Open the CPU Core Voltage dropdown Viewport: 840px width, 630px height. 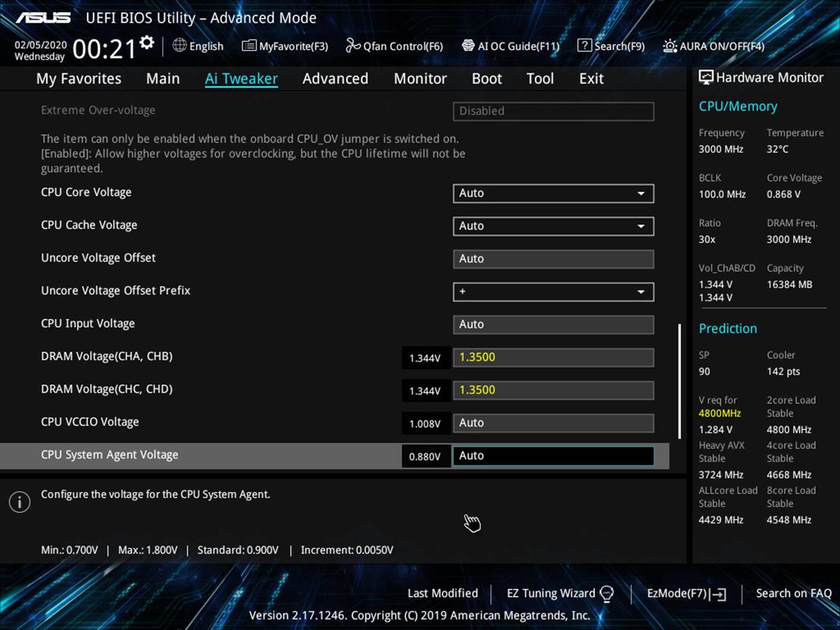[x=642, y=193]
